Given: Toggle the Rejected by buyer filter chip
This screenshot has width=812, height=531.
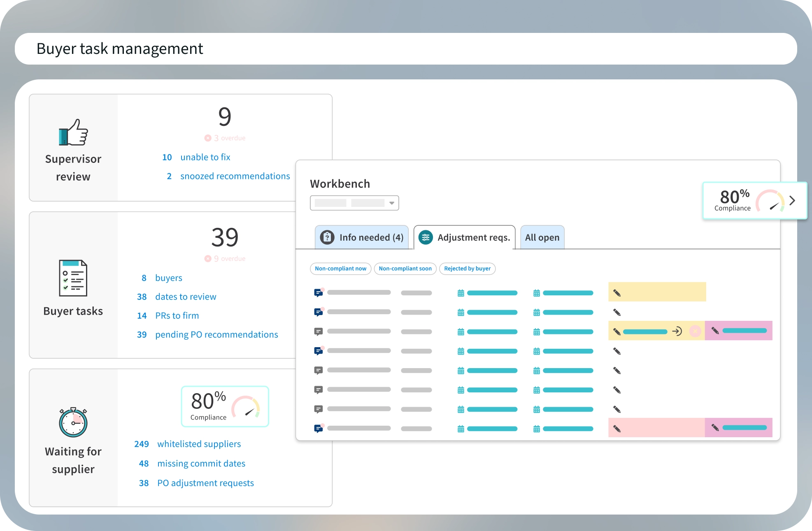Looking at the screenshot, I should point(467,269).
